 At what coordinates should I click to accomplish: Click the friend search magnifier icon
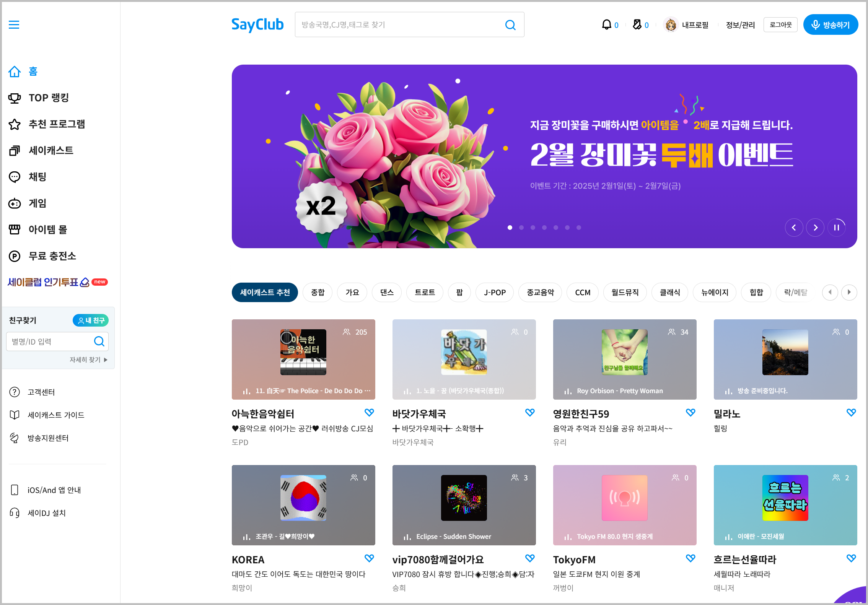tap(99, 342)
